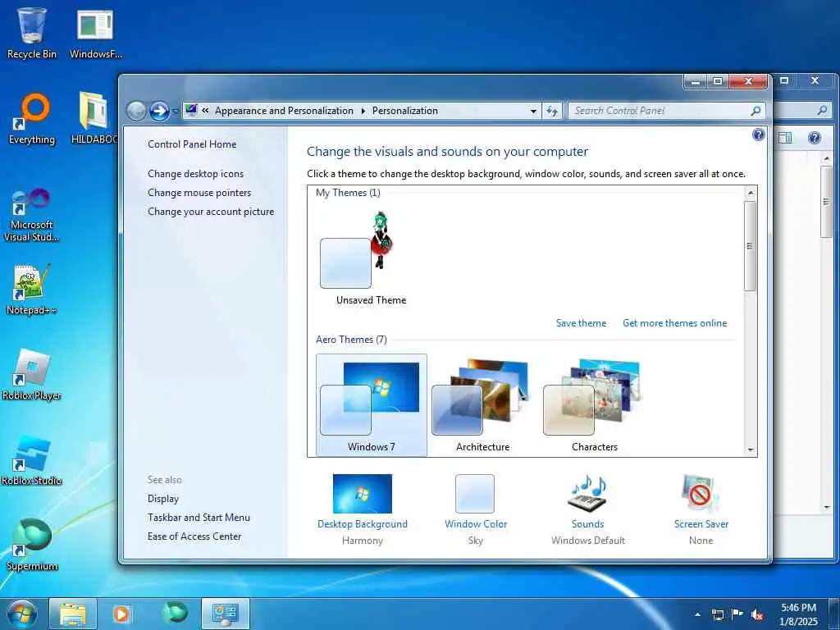Click the theme list scrollbar thumb
Image resolution: width=840 pixels, height=630 pixels.
(x=751, y=246)
